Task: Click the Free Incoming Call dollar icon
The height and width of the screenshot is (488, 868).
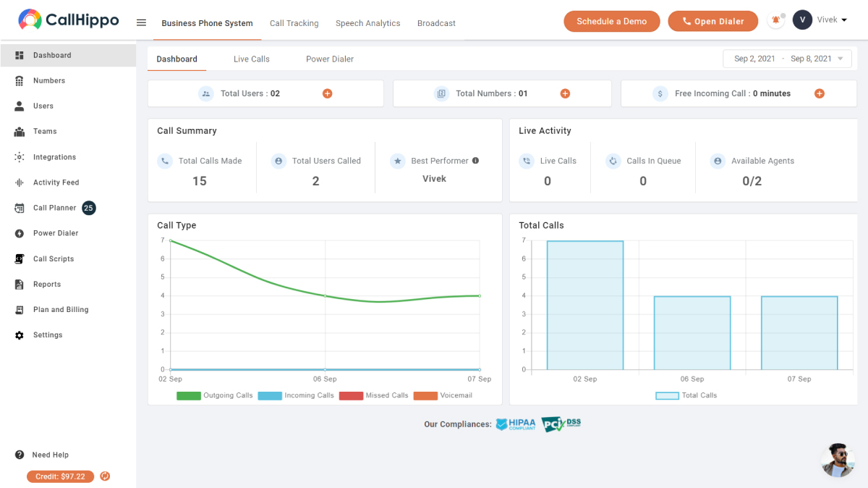Action: pos(660,93)
